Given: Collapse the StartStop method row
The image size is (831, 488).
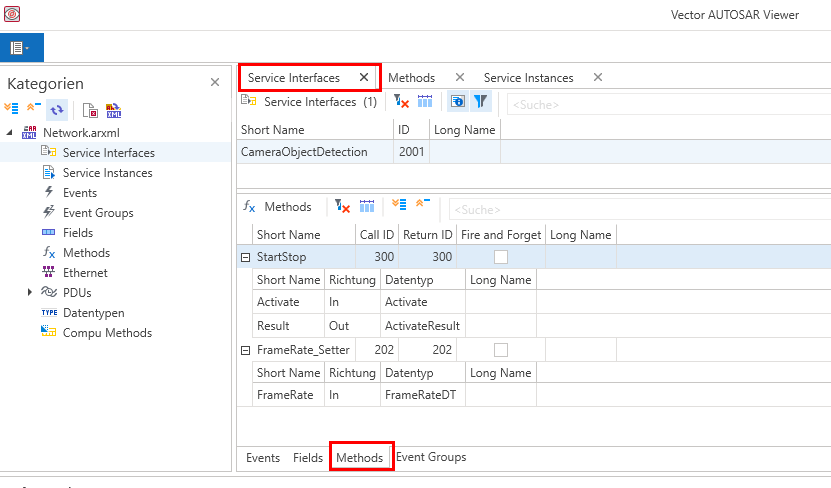Looking at the screenshot, I should tap(245, 257).
